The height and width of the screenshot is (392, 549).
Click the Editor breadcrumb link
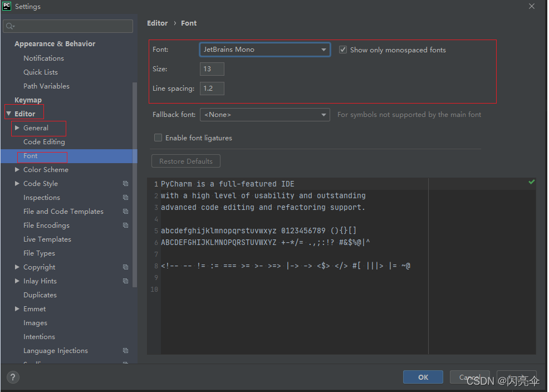pos(158,23)
